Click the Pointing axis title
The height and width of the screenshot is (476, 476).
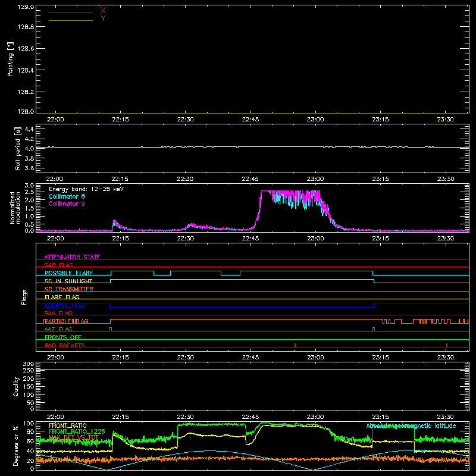(10, 59)
